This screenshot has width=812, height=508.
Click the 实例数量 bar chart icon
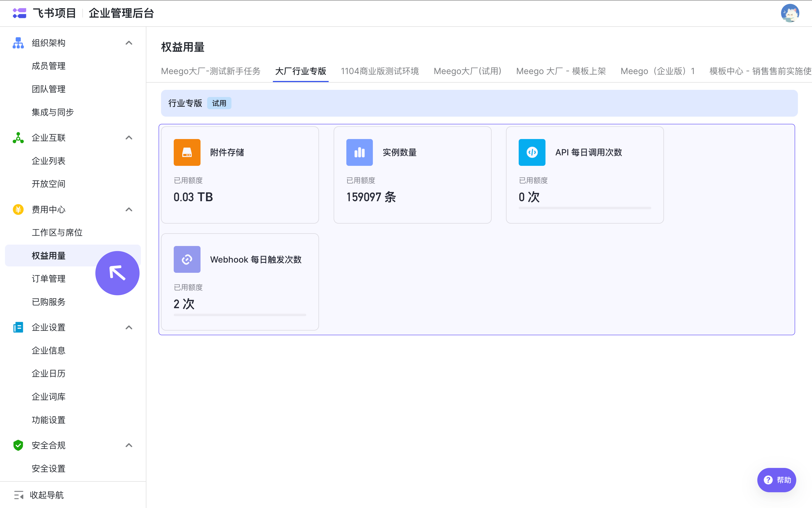click(359, 152)
